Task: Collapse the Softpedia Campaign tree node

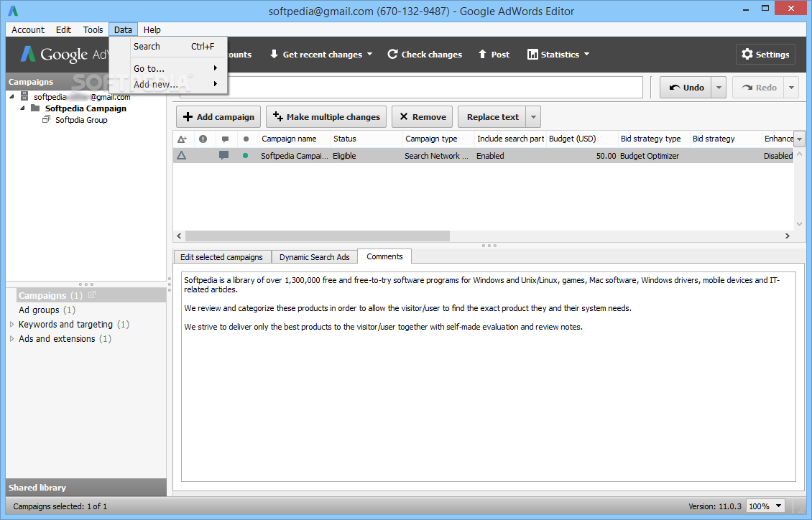Action: pyautogui.click(x=22, y=108)
